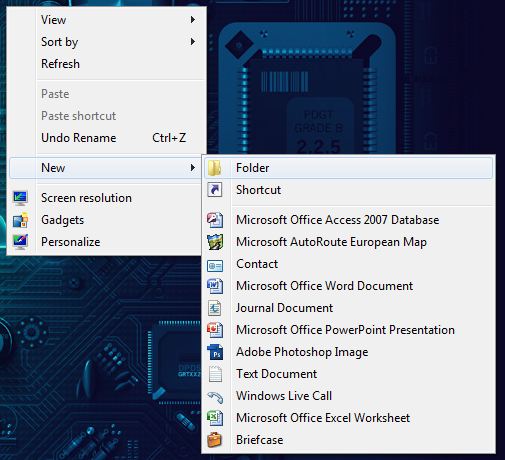This screenshot has height=460, width=505.
Task: Click the Excel Worksheet icon
Action: tap(215, 418)
